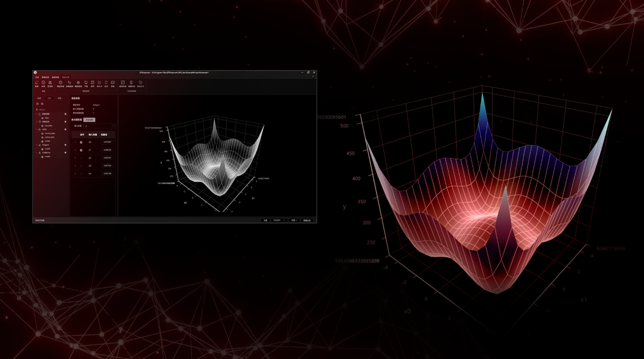
Task: Click the DTEmpower logo in title bar
Action: (35, 72)
